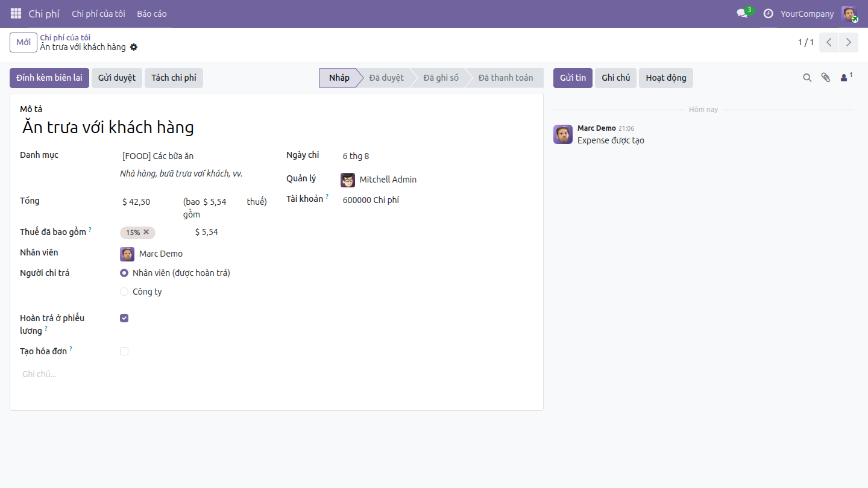Select the Công ty radio option
Viewport: 868px width, 488px height.
124,292
